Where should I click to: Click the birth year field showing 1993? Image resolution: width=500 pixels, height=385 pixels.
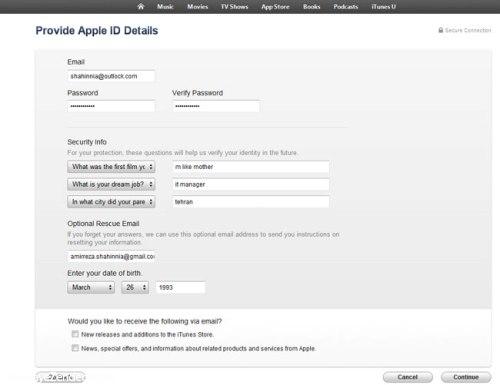point(181,287)
